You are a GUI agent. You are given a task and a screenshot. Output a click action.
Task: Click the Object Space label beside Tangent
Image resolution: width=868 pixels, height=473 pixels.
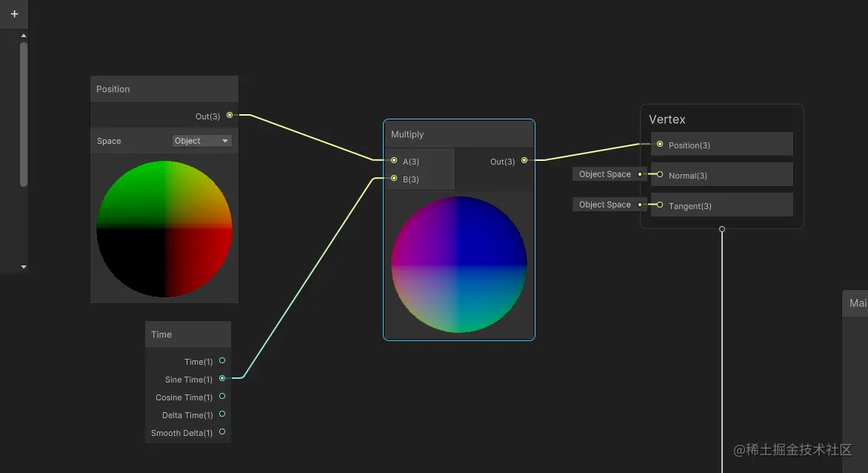pos(605,205)
